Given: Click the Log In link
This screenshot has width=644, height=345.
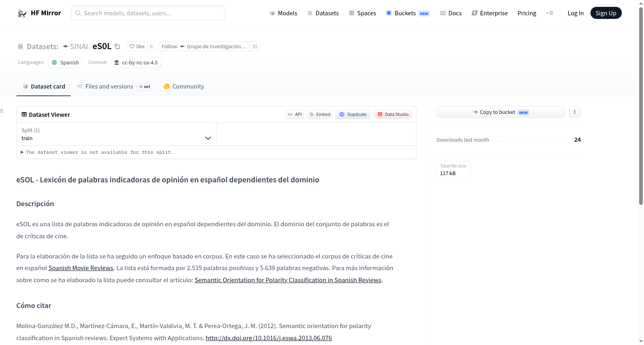Looking at the screenshot, I should pyautogui.click(x=576, y=13).
